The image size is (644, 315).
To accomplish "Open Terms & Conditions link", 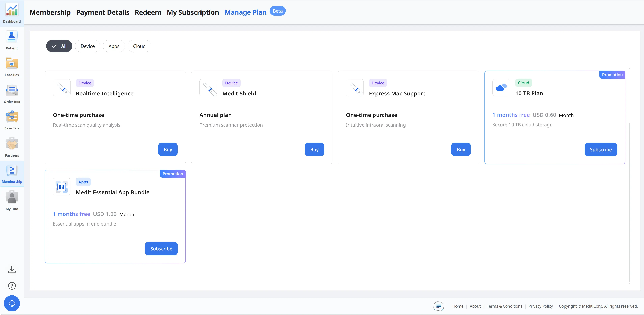I will pos(504,306).
